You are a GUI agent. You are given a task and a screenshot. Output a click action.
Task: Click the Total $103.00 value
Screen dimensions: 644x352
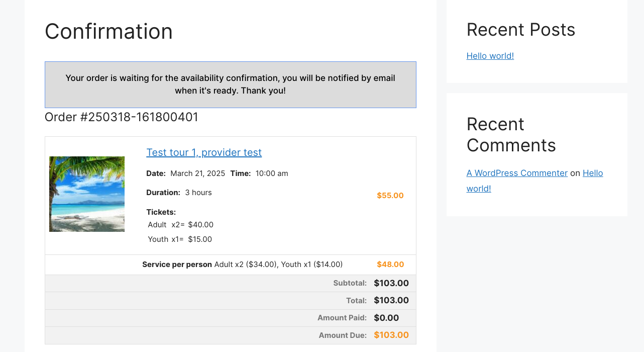391,300
